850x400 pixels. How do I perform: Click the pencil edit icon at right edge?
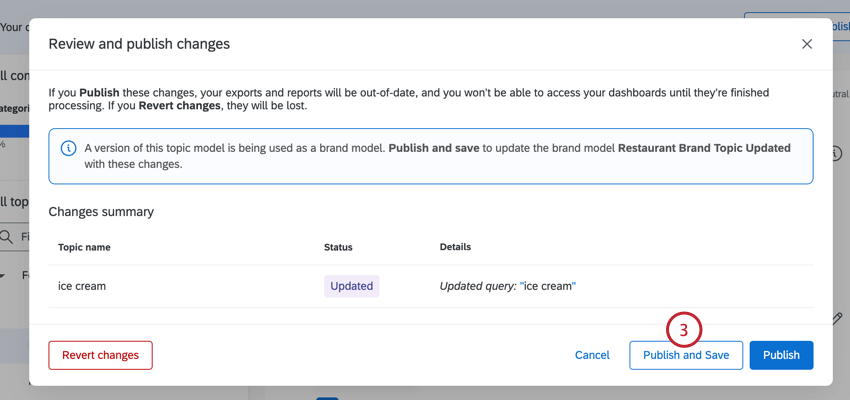pos(838,318)
